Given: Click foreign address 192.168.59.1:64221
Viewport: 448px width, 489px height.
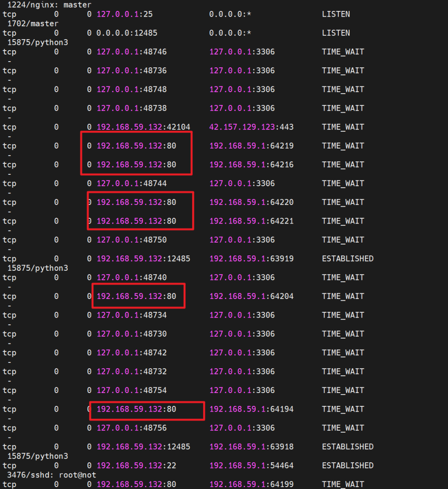Looking at the screenshot, I should tap(251, 221).
